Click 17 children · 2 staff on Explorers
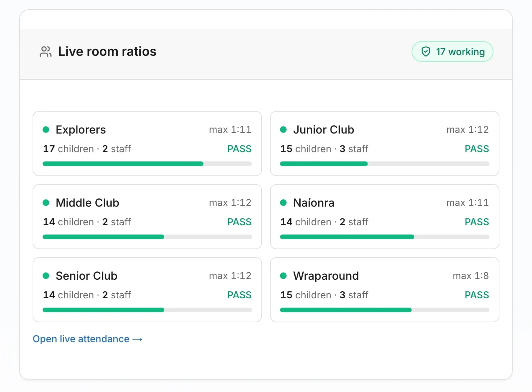532x392 pixels. click(87, 149)
